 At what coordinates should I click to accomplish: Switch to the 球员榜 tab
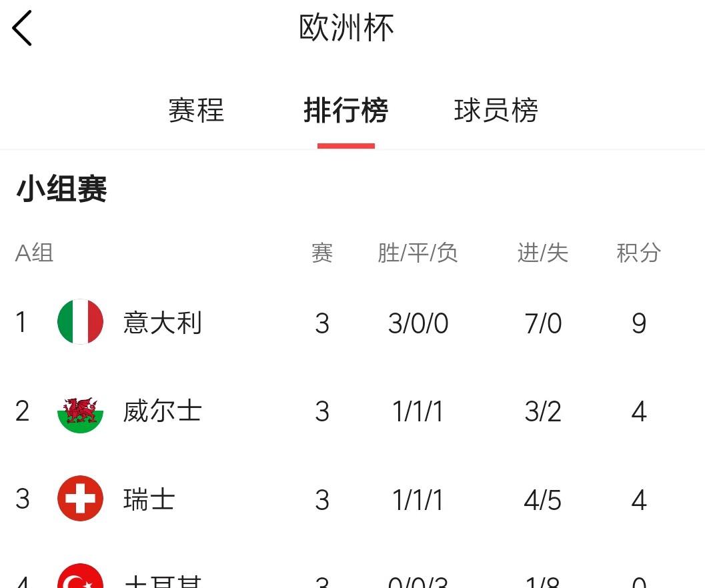click(496, 110)
